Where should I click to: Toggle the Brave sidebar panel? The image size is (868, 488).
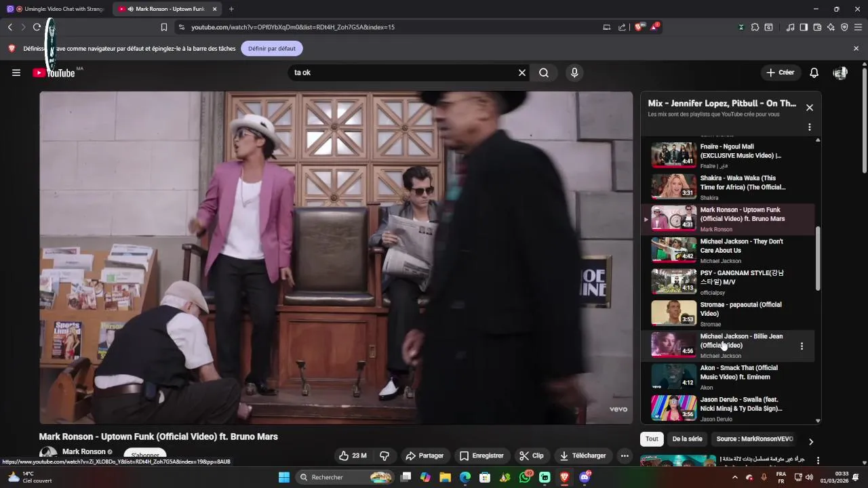coord(804,27)
